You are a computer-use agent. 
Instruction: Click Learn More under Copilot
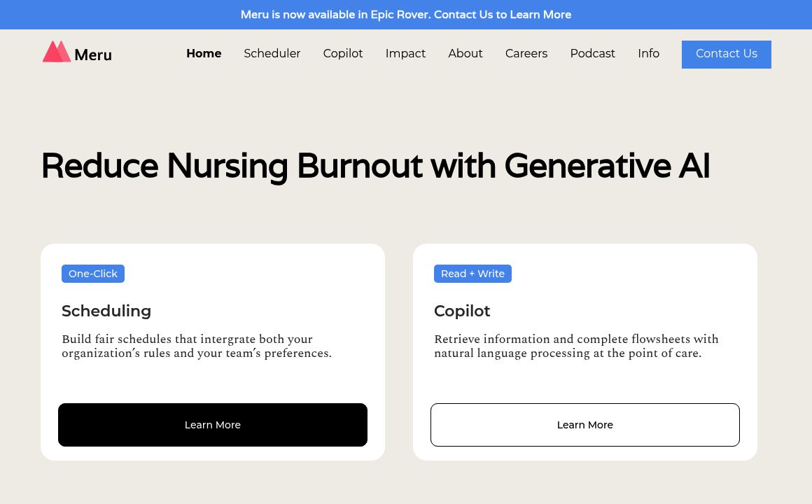pyautogui.click(x=585, y=425)
